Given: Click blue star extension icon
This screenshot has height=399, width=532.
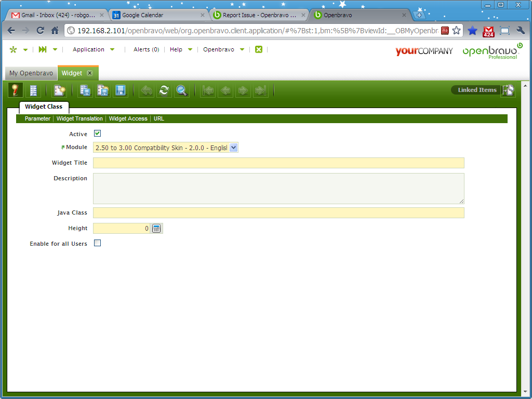Looking at the screenshot, I should [472, 31].
